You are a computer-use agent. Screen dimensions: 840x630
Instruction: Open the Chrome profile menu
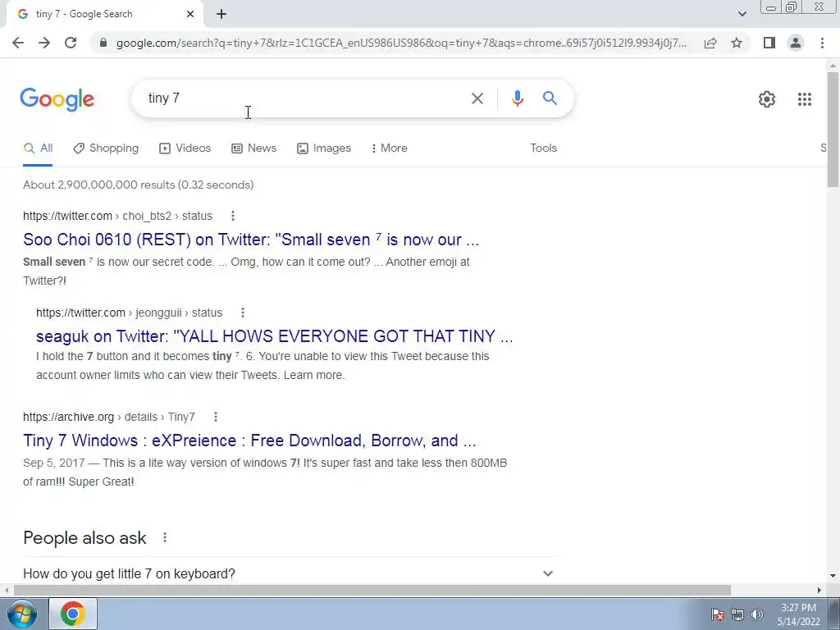(x=796, y=43)
